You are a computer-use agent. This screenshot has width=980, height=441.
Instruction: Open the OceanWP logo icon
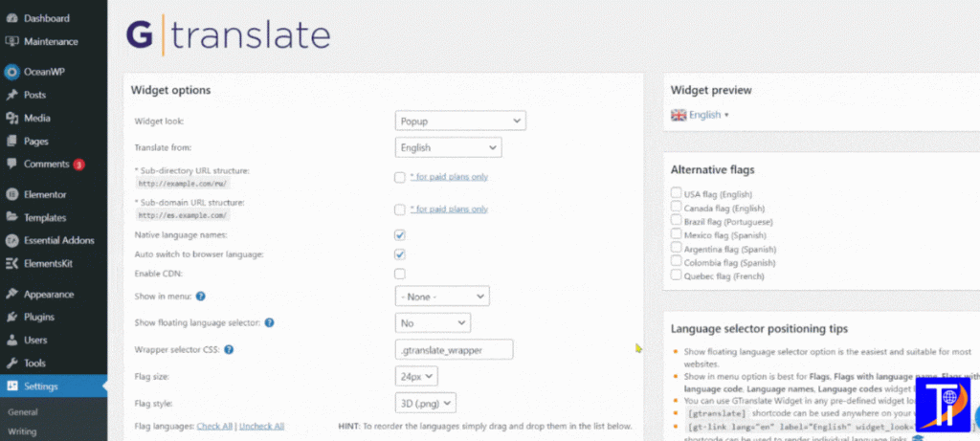pyautogui.click(x=11, y=72)
